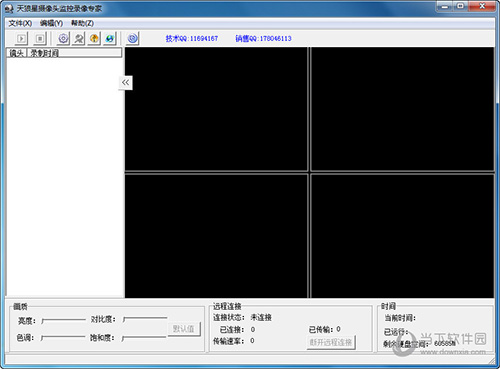Select the bottom-right camera video pane

(x=402, y=236)
